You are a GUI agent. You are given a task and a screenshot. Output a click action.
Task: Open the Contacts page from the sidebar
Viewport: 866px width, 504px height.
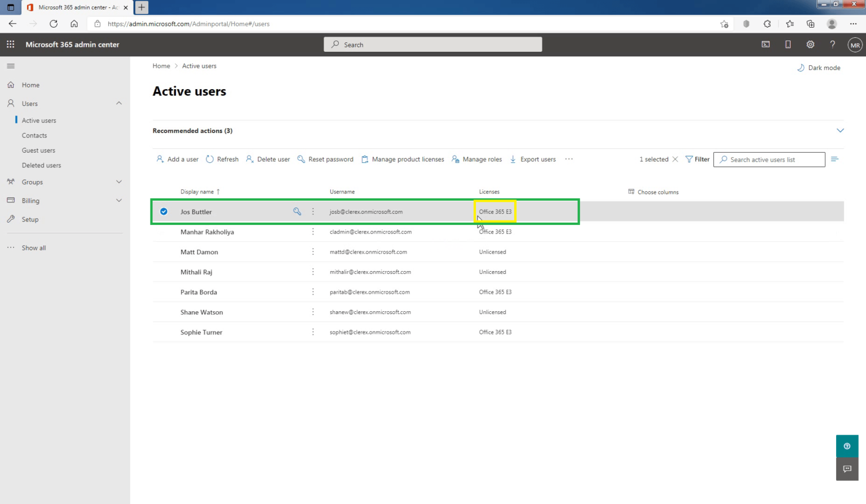click(34, 135)
